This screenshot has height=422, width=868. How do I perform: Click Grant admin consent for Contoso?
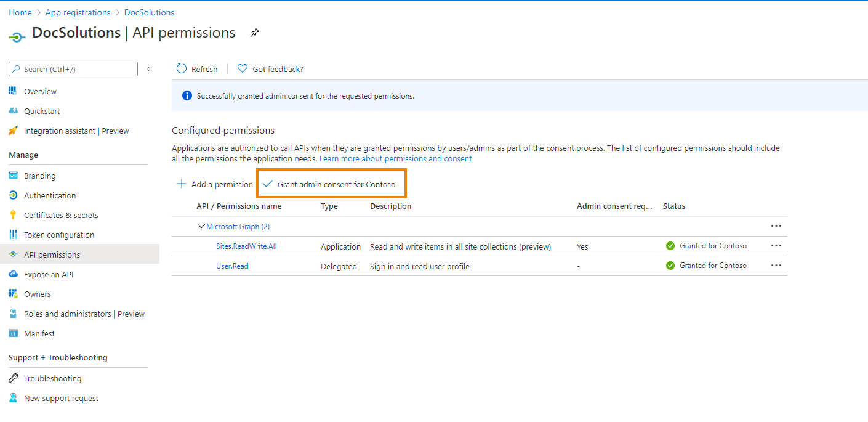click(331, 184)
